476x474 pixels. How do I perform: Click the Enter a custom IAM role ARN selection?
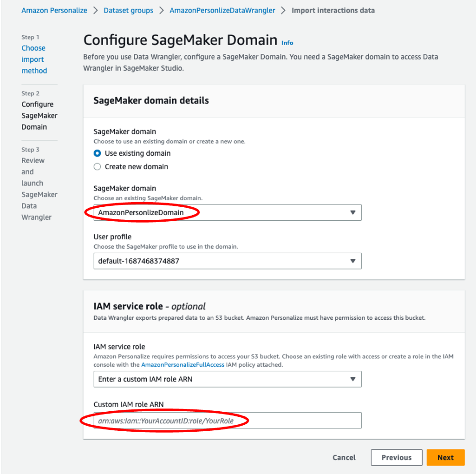click(x=145, y=379)
